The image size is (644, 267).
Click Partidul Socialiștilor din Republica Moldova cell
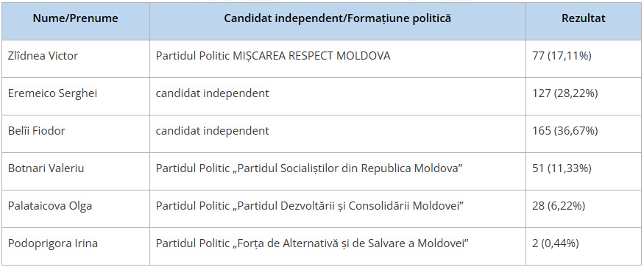click(338, 171)
